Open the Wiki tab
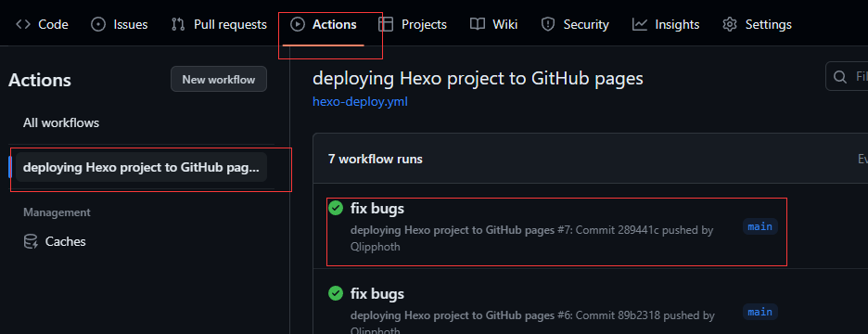The image size is (868, 334). (x=493, y=24)
